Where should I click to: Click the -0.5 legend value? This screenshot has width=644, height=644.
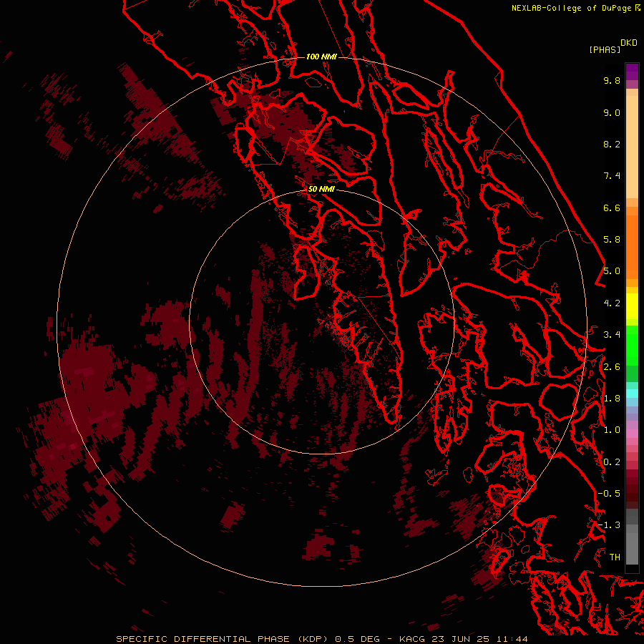click(x=609, y=494)
